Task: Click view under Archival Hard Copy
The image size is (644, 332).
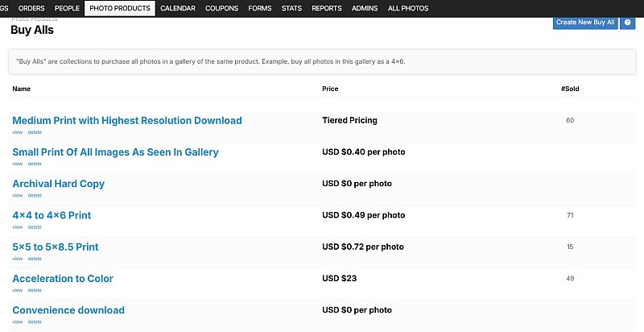Action: [x=17, y=195]
